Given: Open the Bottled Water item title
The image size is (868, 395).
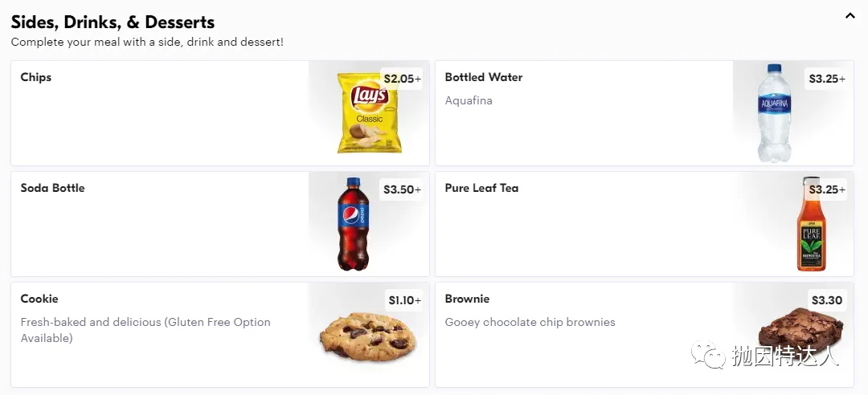Looking at the screenshot, I should [483, 77].
